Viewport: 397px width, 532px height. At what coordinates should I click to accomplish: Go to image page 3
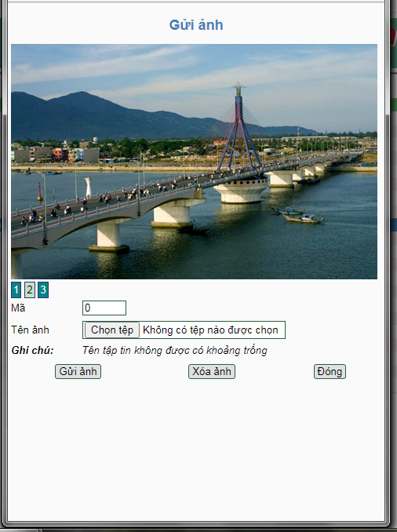click(43, 290)
